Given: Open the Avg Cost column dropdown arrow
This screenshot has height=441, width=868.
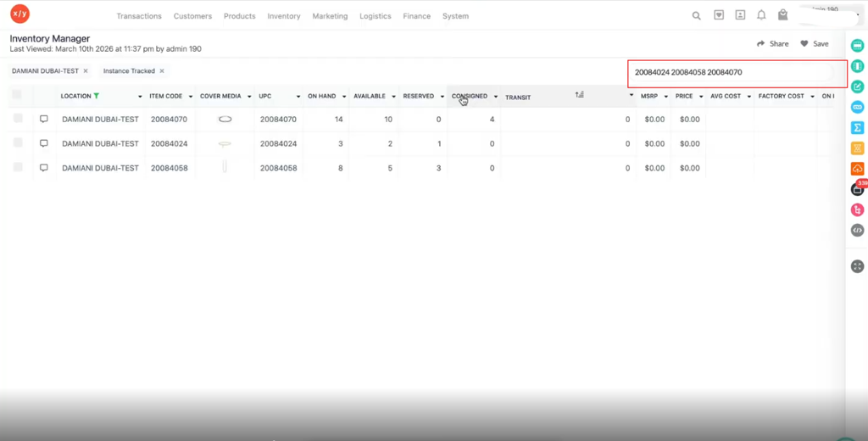Looking at the screenshot, I should point(748,97).
